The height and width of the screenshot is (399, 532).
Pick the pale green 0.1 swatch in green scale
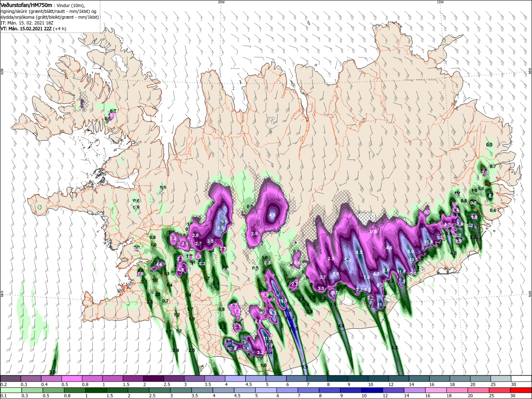point(11,390)
